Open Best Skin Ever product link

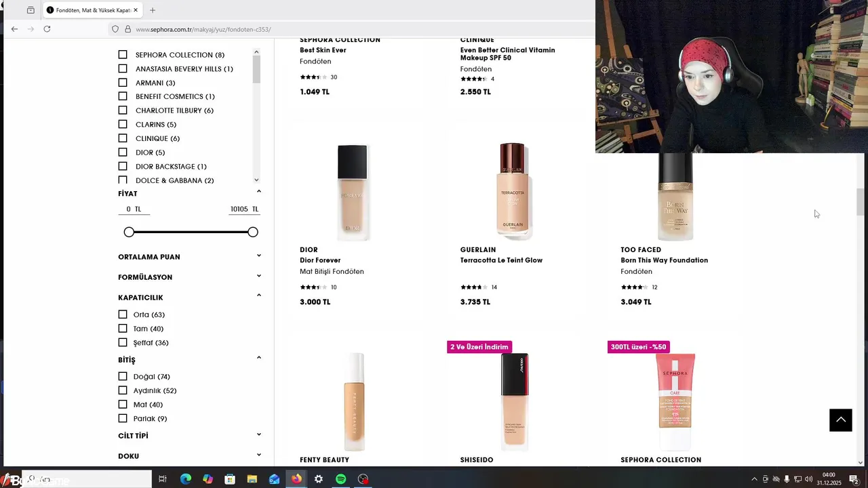coord(323,50)
